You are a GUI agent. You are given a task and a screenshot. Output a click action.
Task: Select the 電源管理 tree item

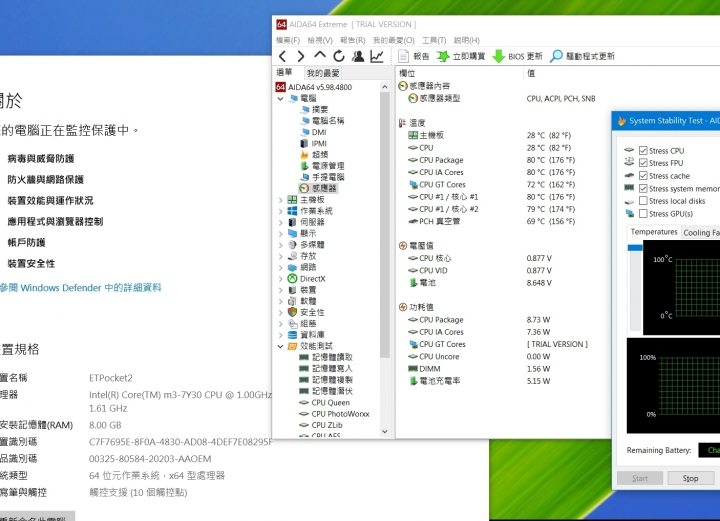coord(322,166)
